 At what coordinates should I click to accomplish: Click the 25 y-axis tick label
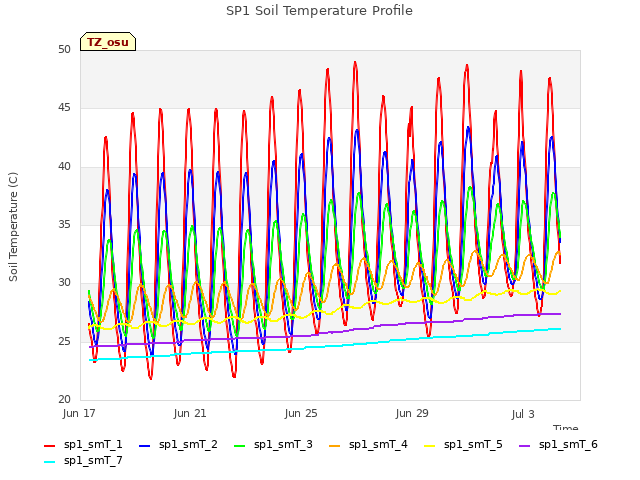(64, 341)
